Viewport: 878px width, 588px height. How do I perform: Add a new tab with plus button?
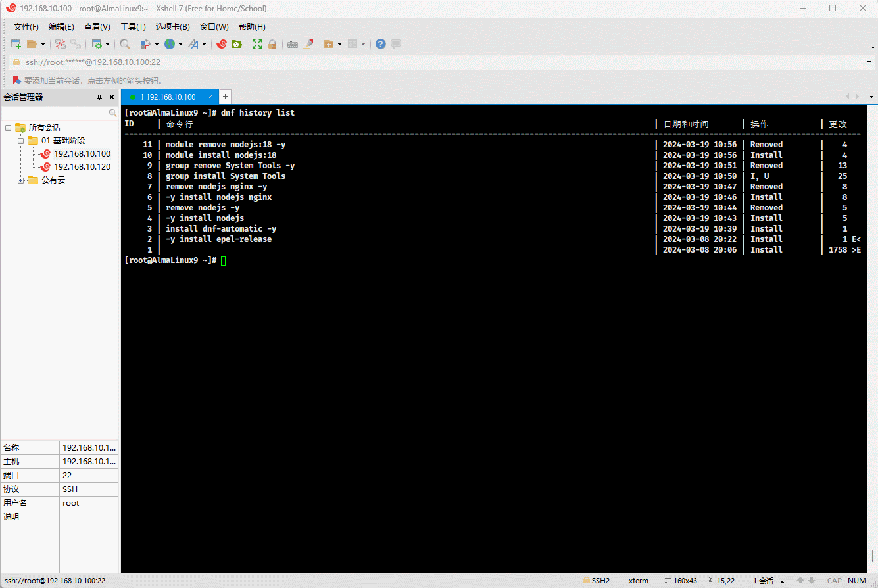[x=225, y=97]
